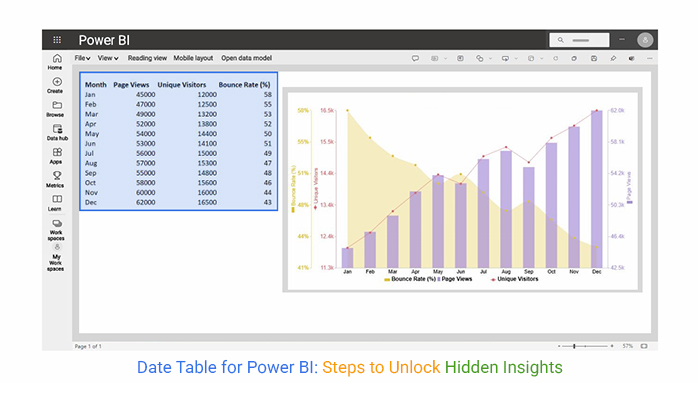698x400 pixels.
Task: Click the more options ellipsis in toolbar
Action: (649, 58)
